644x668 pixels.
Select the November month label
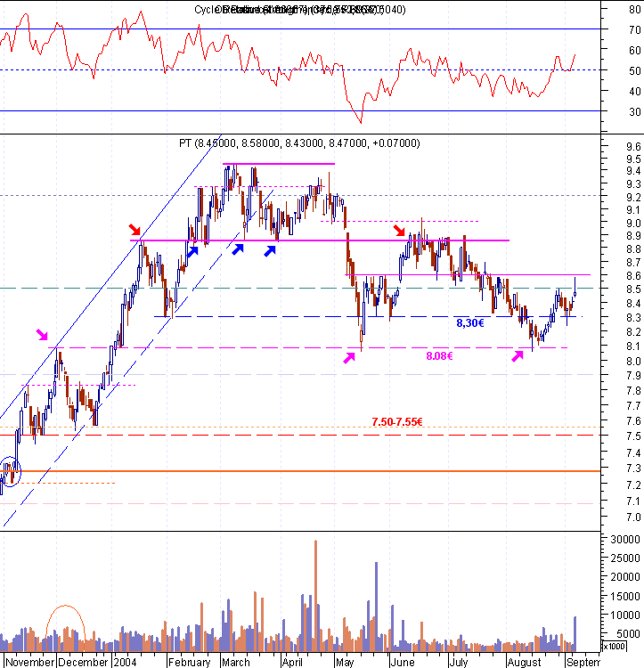pos(29,662)
